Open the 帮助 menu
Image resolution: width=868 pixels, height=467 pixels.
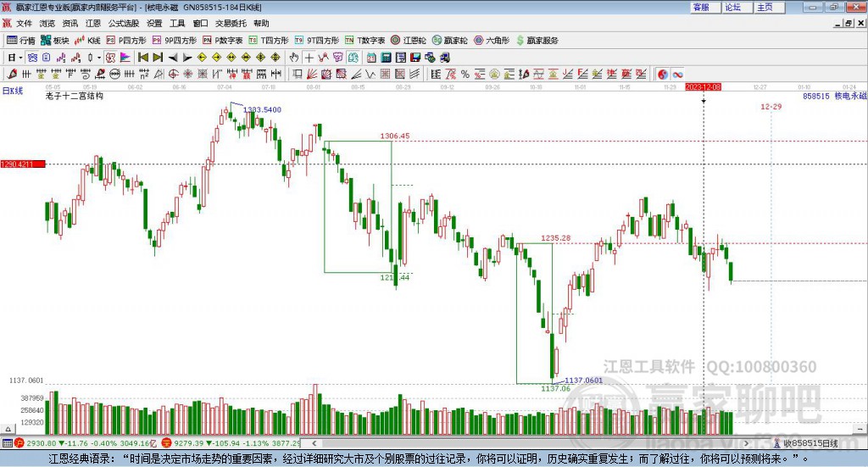261,23
